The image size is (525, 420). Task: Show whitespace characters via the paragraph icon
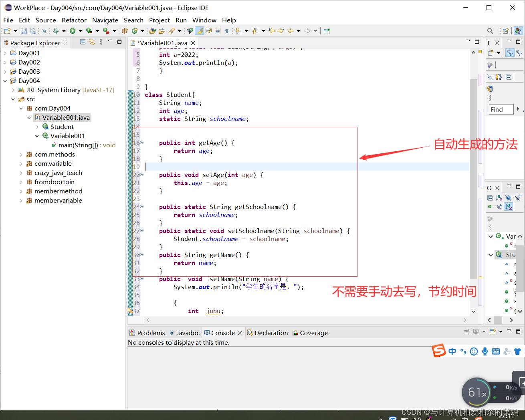(x=227, y=30)
